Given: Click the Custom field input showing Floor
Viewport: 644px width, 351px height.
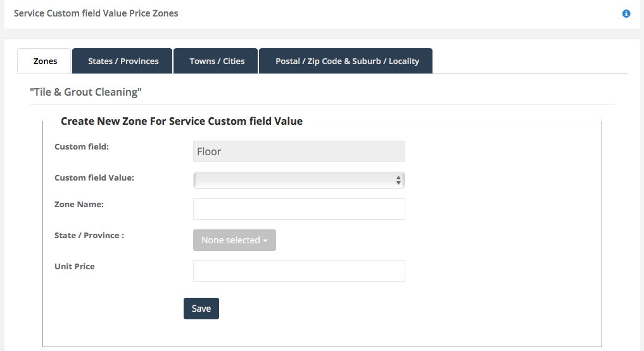Looking at the screenshot, I should point(299,151).
